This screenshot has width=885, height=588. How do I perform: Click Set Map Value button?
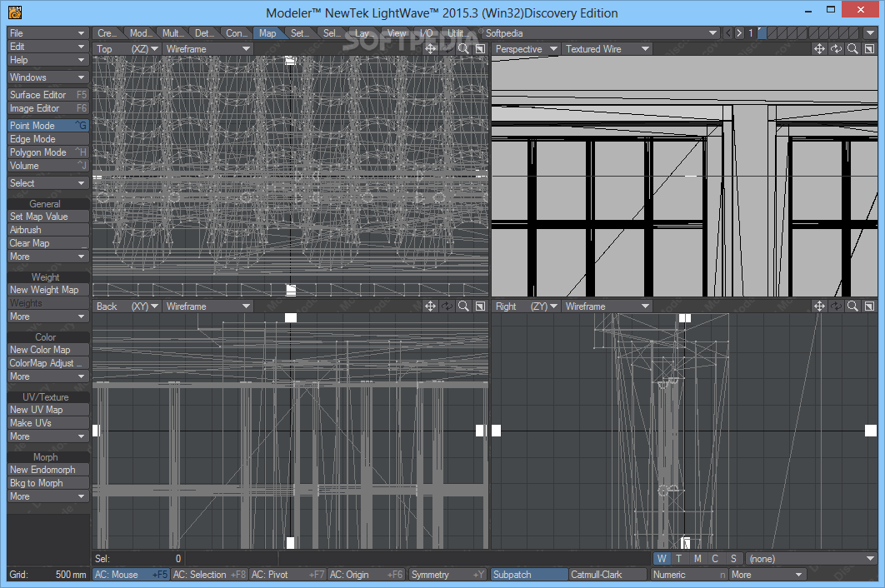(x=48, y=216)
